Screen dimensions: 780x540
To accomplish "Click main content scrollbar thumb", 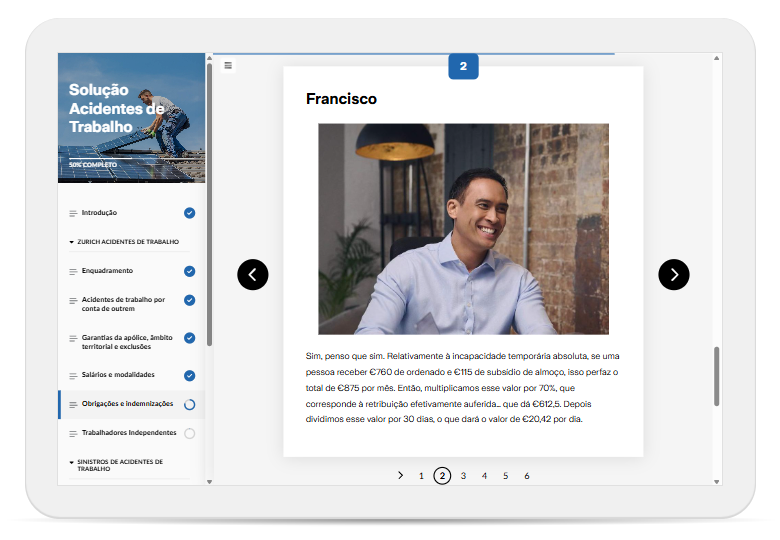I will click(716, 376).
